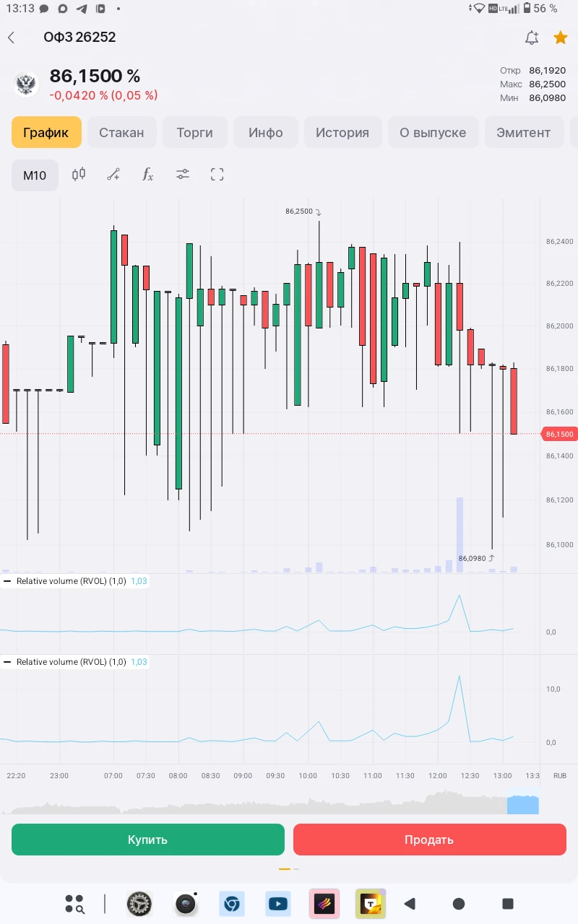This screenshot has height=924, width=578.
Task: Tap the ОФЗ 26252 title
Action: click(79, 38)
